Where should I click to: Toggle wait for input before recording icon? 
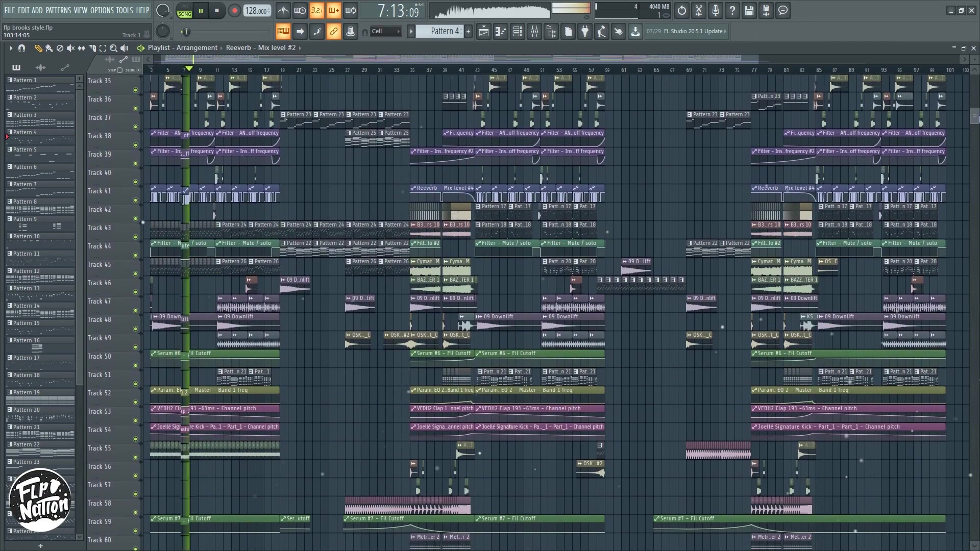[x=300, y=10]
